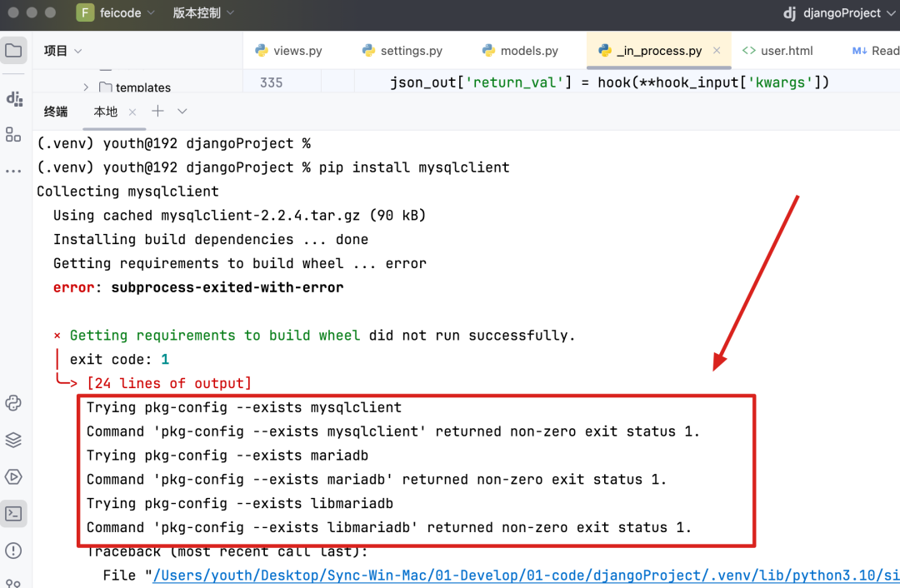Open the 版本控制 menu
The height and width of the screenshot is (588, 900).
[x=202, y=12]
